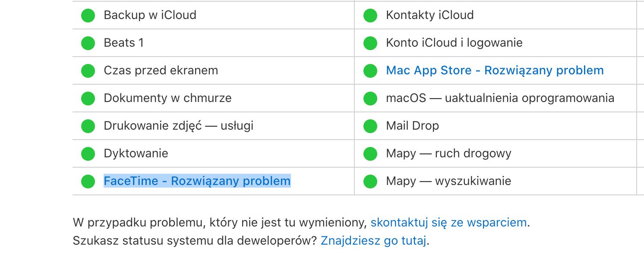The height and width of the screenshot is (255, 644).
Task: Click the green dot for Mapy — ruch drogowy
Action: click(x=369, y=153)
